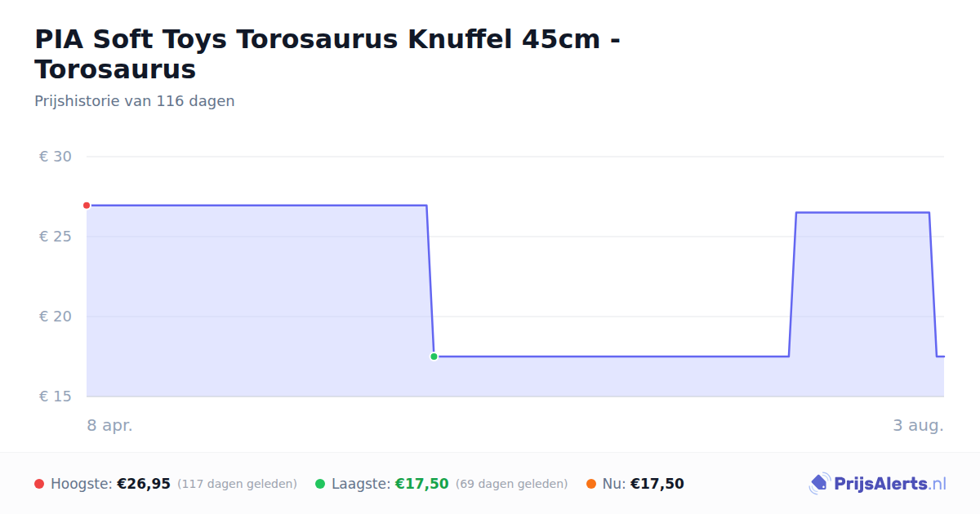The width and height of the screenshot is (980, 514).
Task: Click the PrijsAlerts price tag logo icon
Action: [818, 484]
